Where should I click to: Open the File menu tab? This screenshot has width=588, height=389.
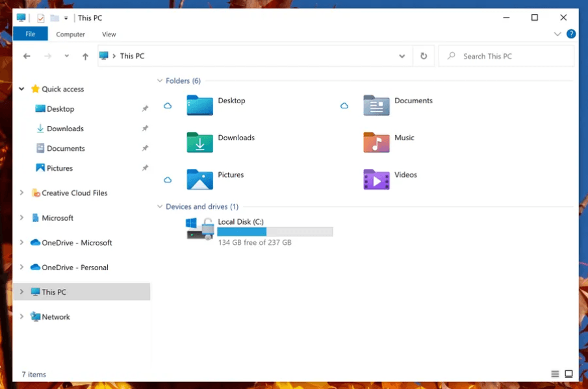coord(31,34)
